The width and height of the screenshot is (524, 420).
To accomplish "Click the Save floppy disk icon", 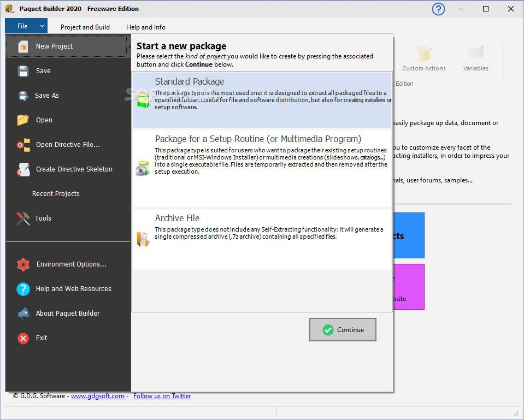I will point(23,71).
